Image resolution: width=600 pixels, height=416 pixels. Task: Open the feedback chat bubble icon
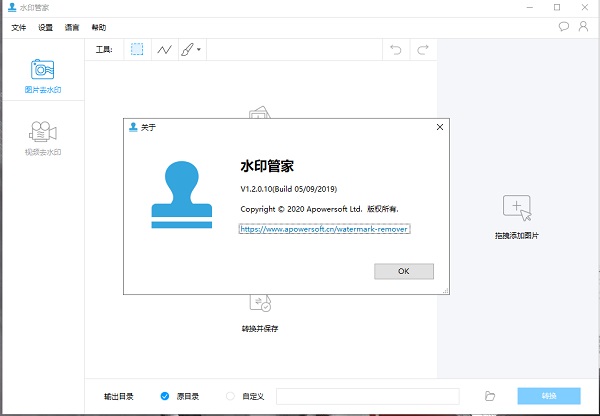pyautogui.click(x=564, y=26)
